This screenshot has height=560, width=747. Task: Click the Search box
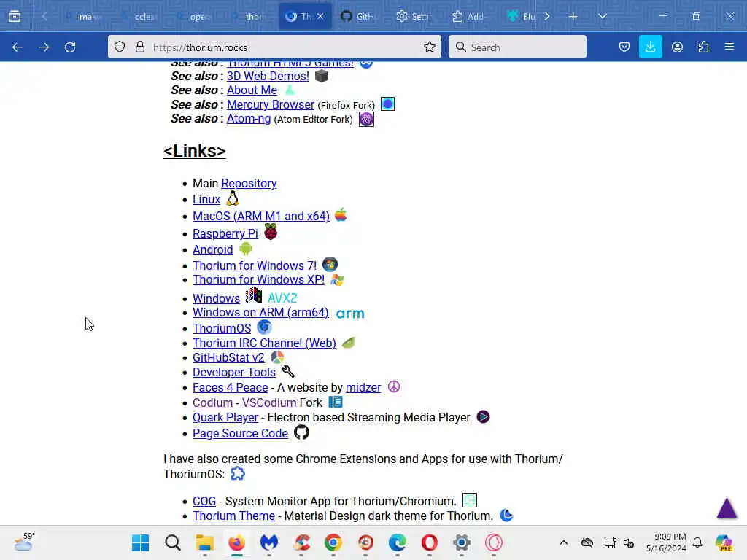click(x=517, y=47)
